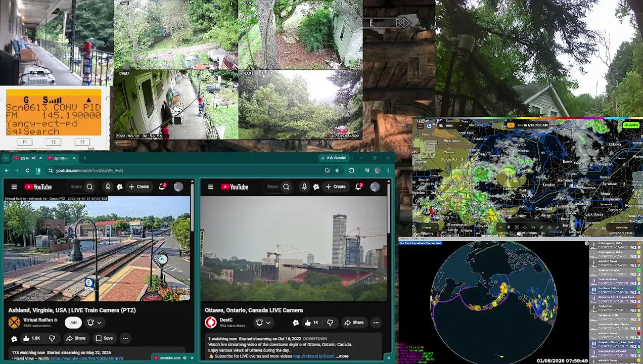Bookmark this page with the star icon

coord(337,171)
